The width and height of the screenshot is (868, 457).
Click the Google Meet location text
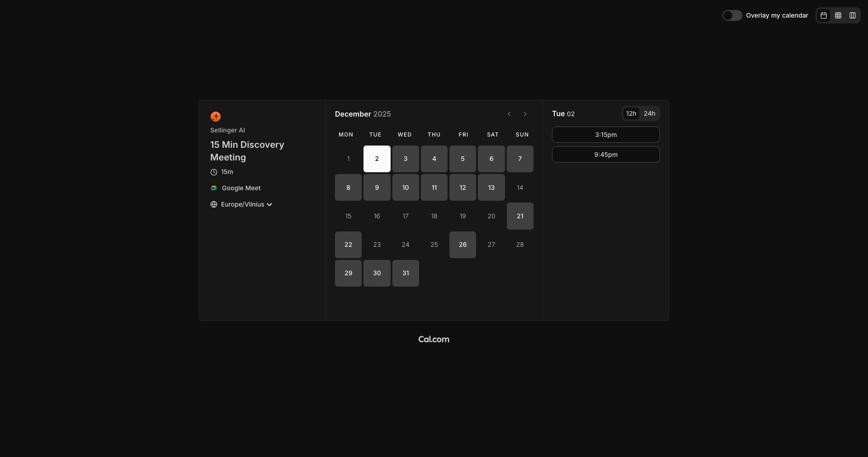[x=241, y=188]
